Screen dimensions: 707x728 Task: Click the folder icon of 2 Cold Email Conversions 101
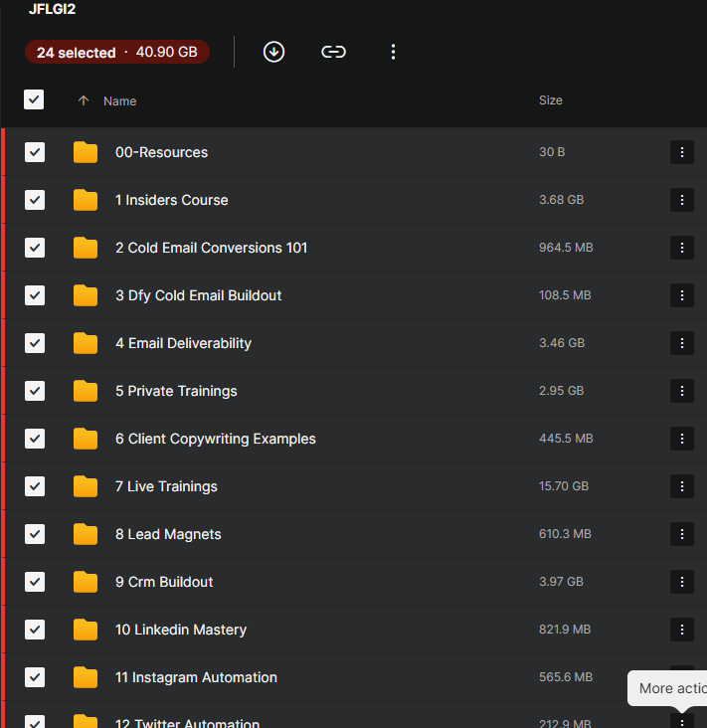[x=86, y=248]
